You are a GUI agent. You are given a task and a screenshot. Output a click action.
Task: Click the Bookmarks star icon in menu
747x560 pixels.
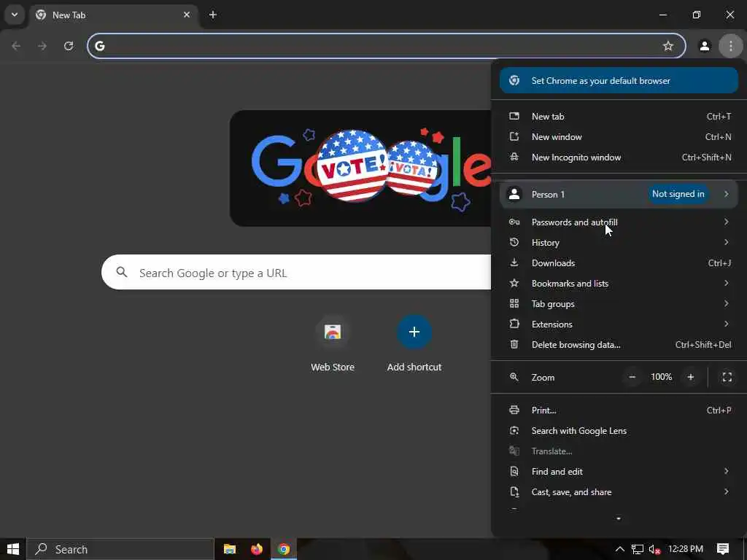coord(514,284)
